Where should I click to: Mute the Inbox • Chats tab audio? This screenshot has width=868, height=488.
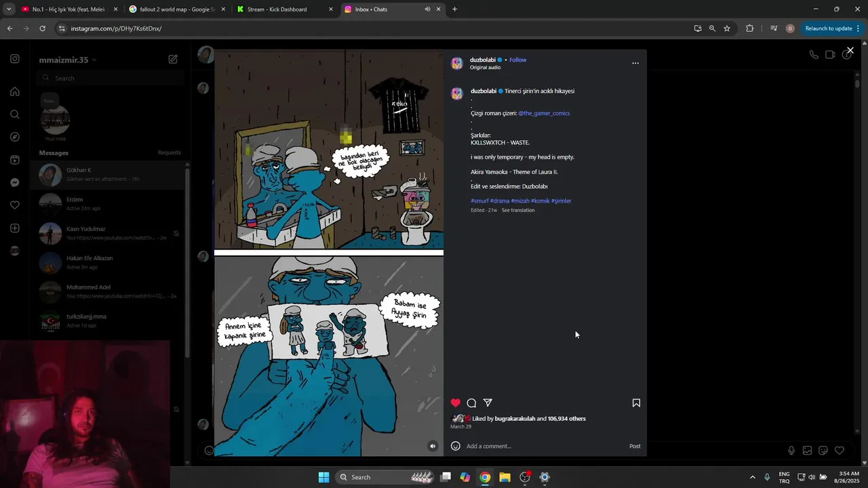click(x=427, y=9)
